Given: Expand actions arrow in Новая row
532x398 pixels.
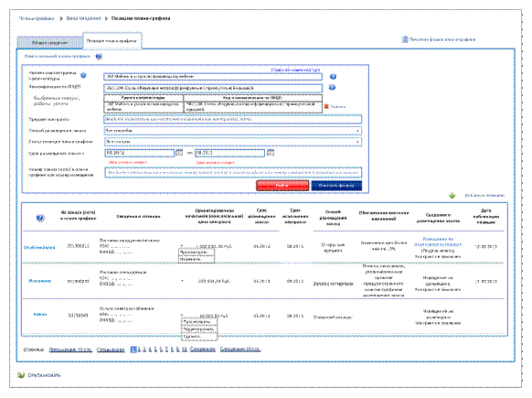Looking at the screenshot, I should pyautogui.click(x=182, y=315).
